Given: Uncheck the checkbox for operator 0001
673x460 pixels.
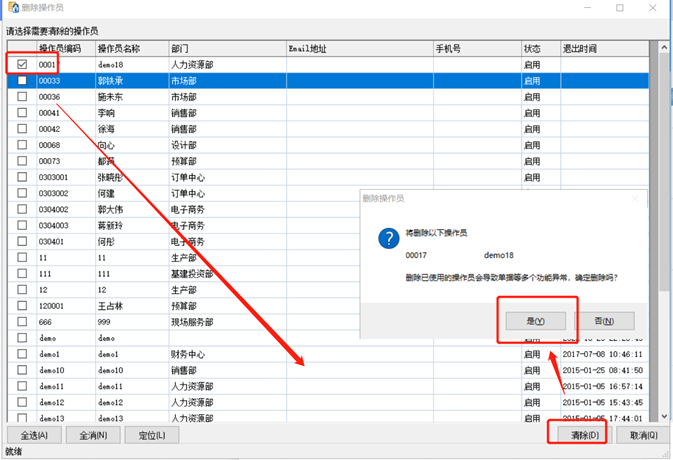Looking at the screenshot, I should point(22,64).
